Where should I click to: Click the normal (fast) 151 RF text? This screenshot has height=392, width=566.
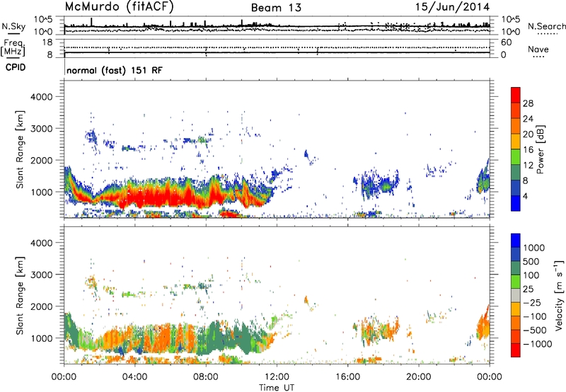[x=115, y=70]
